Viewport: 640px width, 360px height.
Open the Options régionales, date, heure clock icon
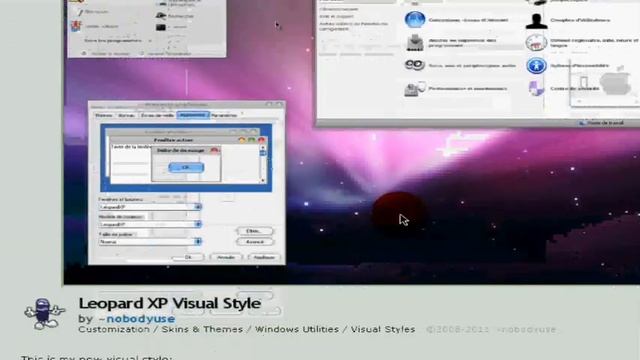(x=536, y=42)
